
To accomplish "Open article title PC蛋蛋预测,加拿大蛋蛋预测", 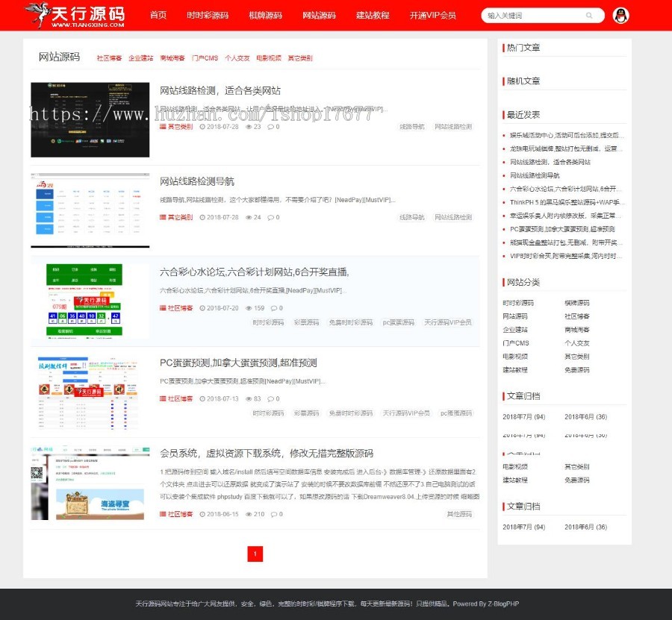I will click(238, 363).
